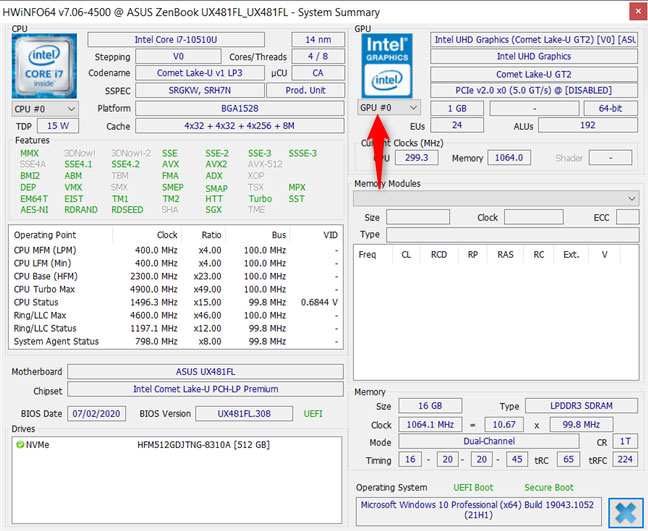The height and width of the screenshot is (531, 648).
Task: Click the Intel Graphics logo
Action: point(388,64)
